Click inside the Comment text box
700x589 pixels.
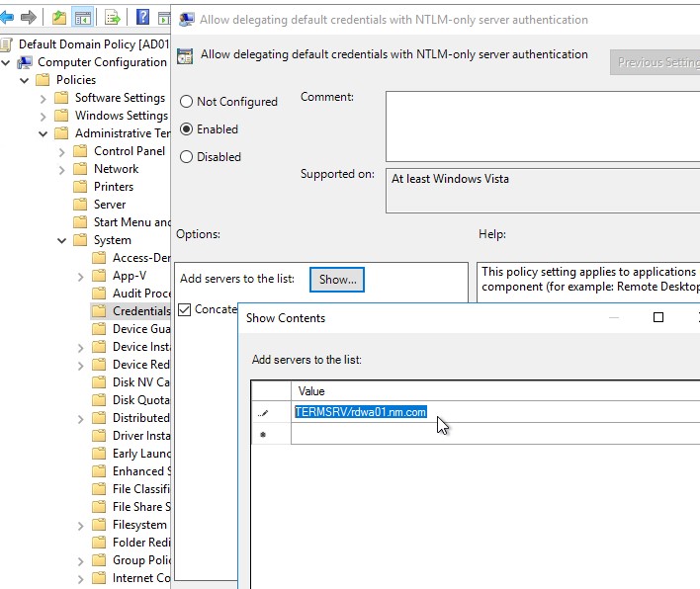[x=542, y=126]
